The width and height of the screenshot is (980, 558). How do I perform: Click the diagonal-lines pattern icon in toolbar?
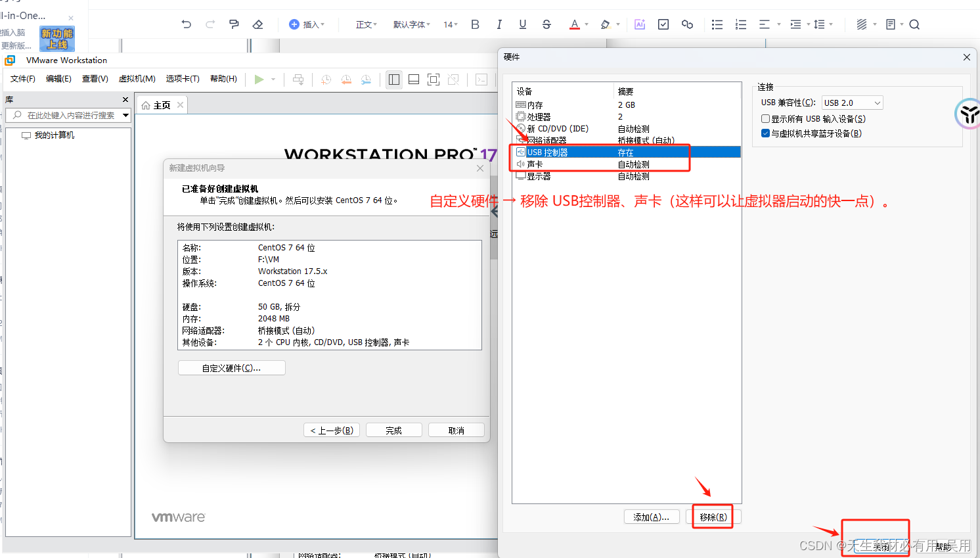click(862, 24)
